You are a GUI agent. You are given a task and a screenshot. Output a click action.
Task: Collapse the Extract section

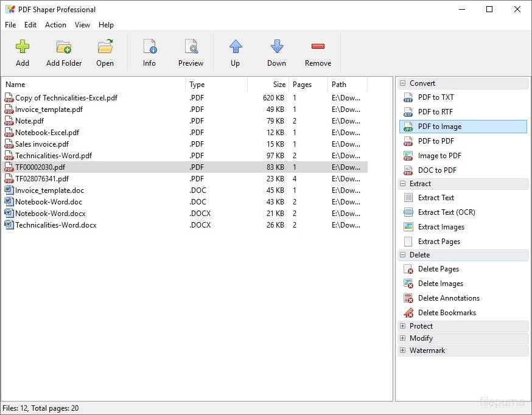click(403, 184)
